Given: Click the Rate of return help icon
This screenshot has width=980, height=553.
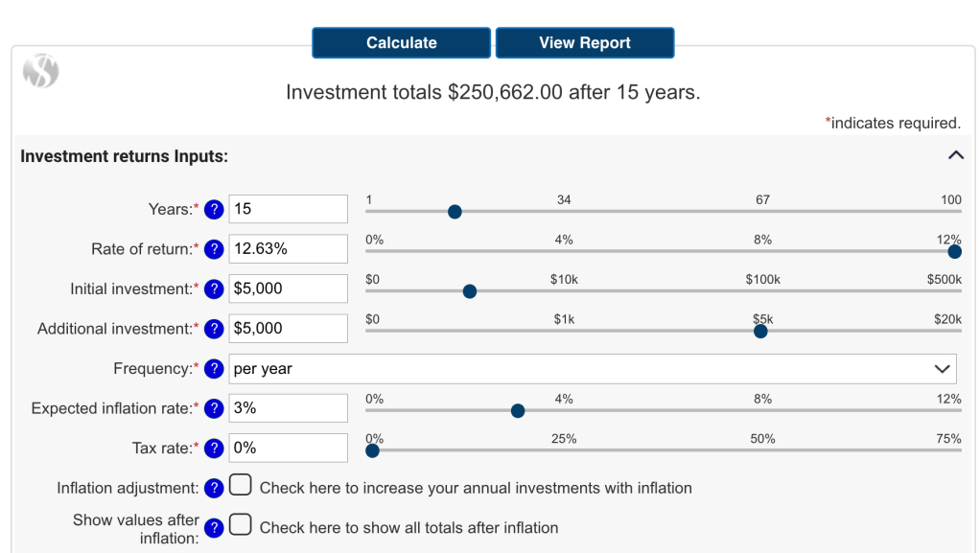Looking at the screenshot, I should [x=214, y=249].
